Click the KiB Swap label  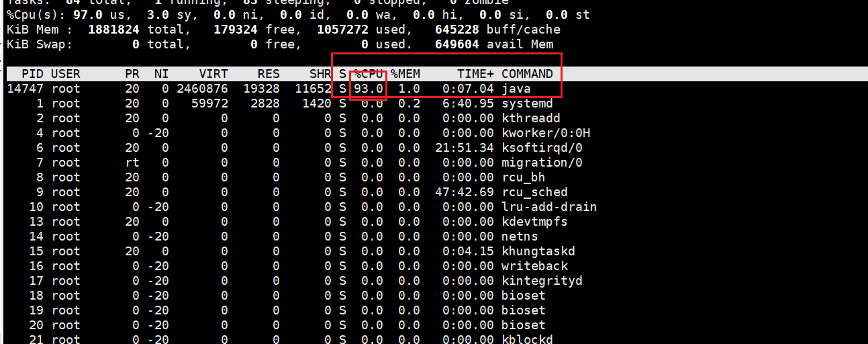[40, 44]
